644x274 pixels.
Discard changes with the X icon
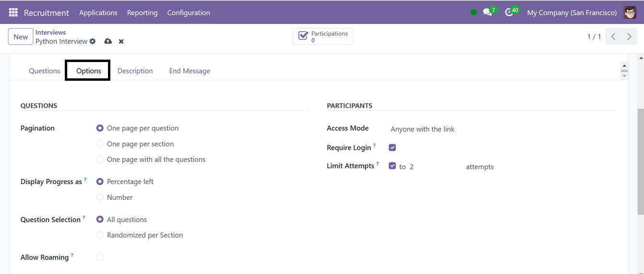click(121, 41)
